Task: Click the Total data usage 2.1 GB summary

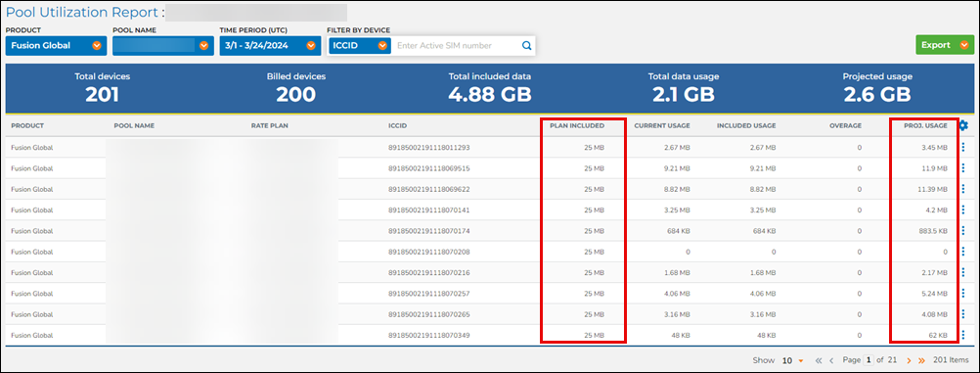Action: pyautogui.click(x=683, y=88)
